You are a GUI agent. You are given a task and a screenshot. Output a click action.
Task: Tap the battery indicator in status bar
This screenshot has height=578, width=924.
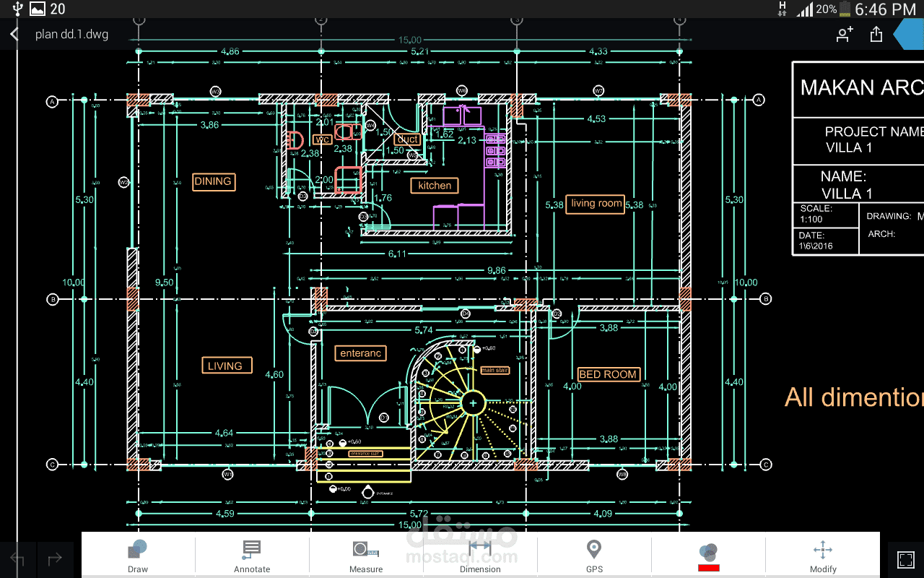(x=844, y=9)
